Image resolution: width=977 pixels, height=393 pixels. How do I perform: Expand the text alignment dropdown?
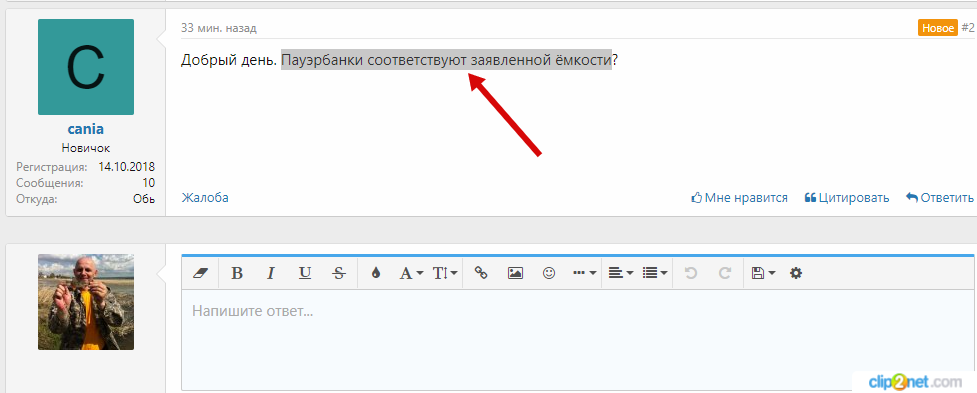click(x=621, y=273)
